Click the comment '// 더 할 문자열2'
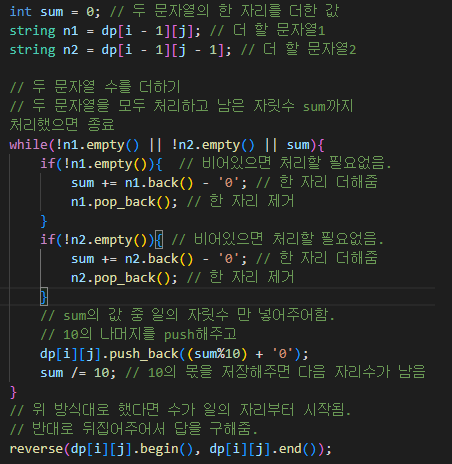The height and width of the screenshot is (464, 452). pos(298,50)
